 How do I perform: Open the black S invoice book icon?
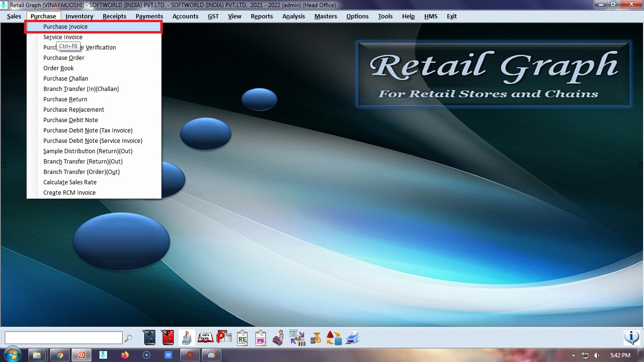(x=149, y=337)
